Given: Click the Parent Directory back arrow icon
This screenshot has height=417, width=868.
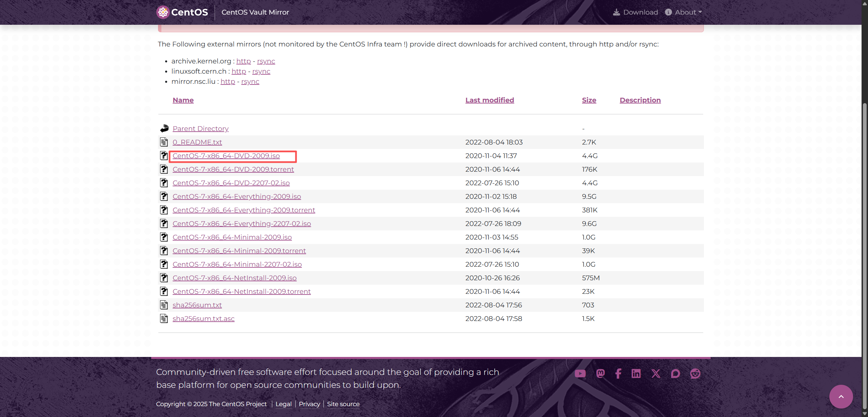Looking at the screenshot, I should tap(164, 129).
